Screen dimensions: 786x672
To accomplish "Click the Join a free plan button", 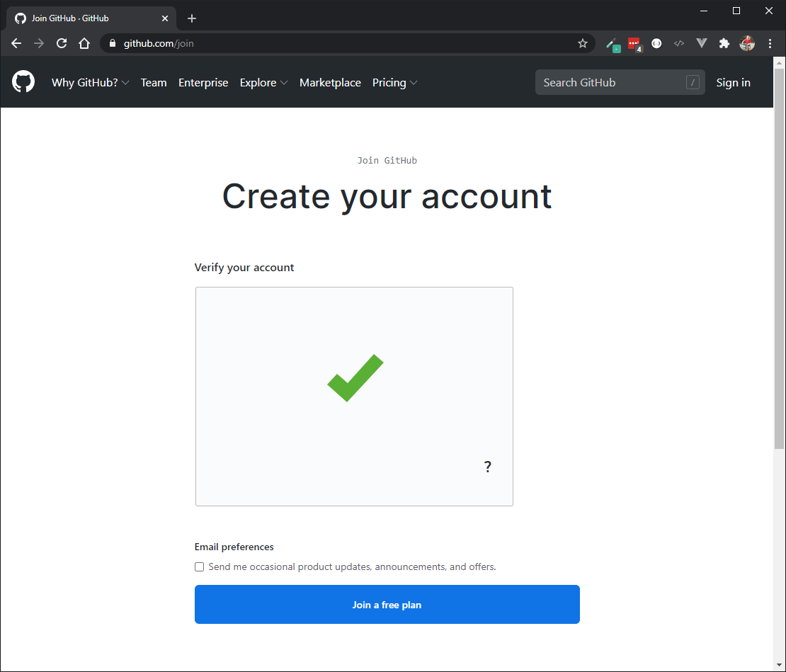I will coord(387,604).
